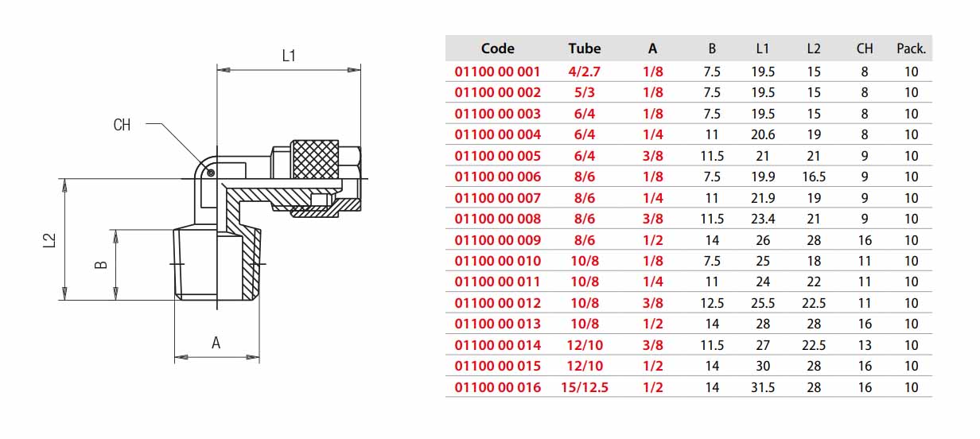Select code 01100 00 016
This screenshot has width=980, height=439.
coord(497,387)
